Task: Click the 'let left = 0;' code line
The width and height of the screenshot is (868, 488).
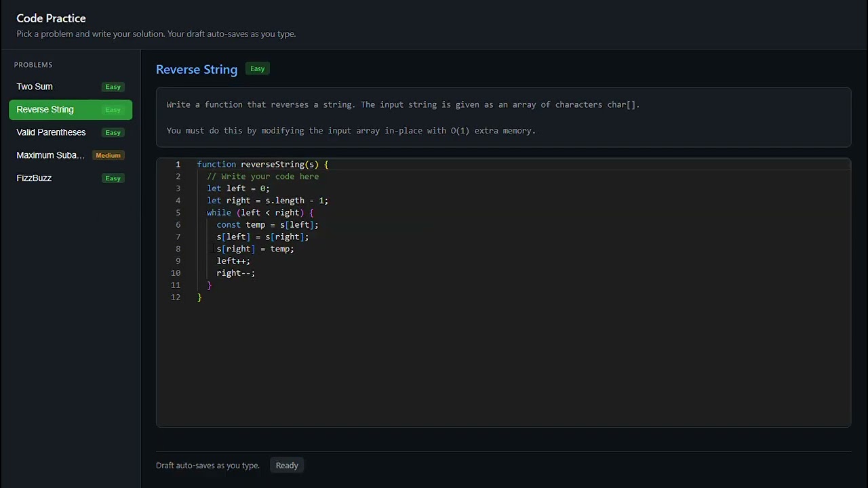Action: [x=238, y=189]
